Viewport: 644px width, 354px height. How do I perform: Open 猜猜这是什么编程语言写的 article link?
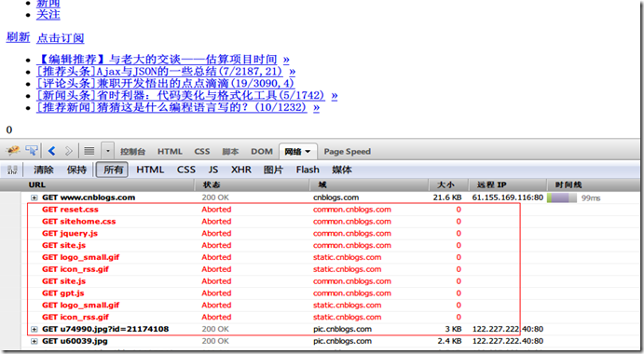coord(171,107)
